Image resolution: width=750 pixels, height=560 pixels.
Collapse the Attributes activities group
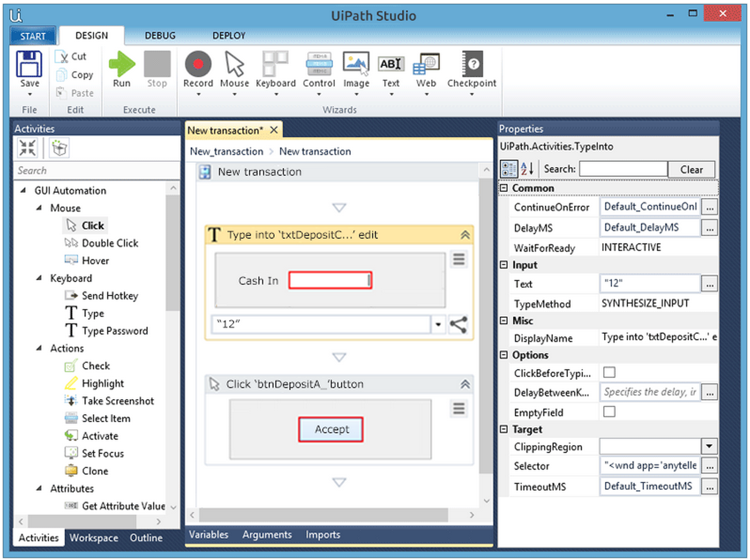39,488
